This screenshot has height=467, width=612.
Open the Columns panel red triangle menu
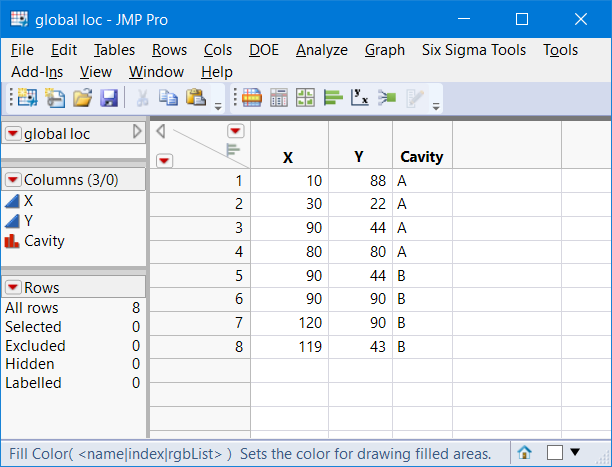(x=13, y=179)
